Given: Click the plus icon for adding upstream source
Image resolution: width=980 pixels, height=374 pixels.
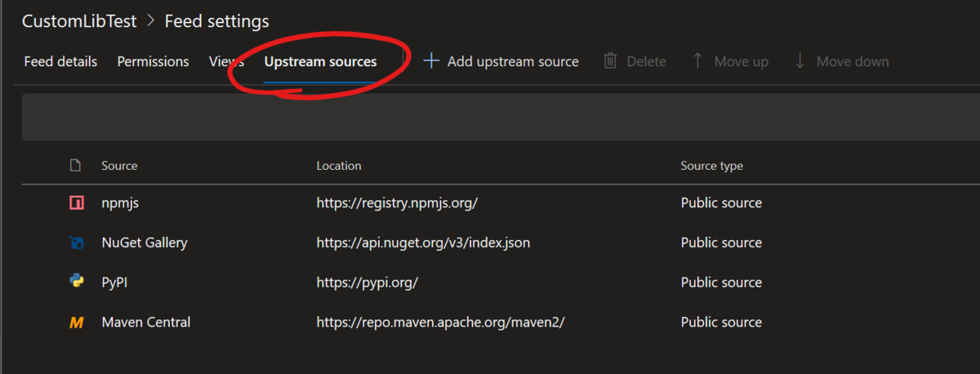Looking at the screenshot, I should coord(431,61).
